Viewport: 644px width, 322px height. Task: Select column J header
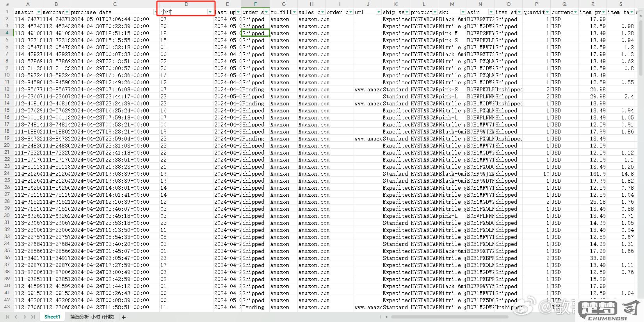tap(368, 4)
